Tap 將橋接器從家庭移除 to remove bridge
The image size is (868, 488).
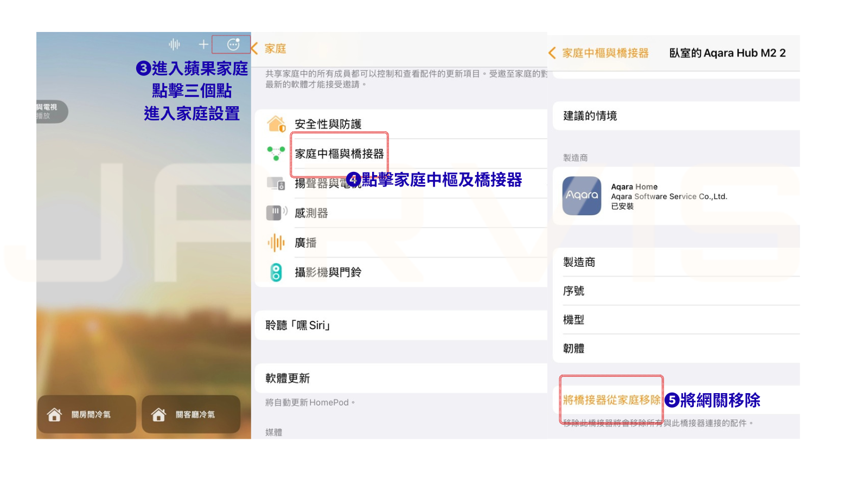pyautogui.click(x=611, y=400)
